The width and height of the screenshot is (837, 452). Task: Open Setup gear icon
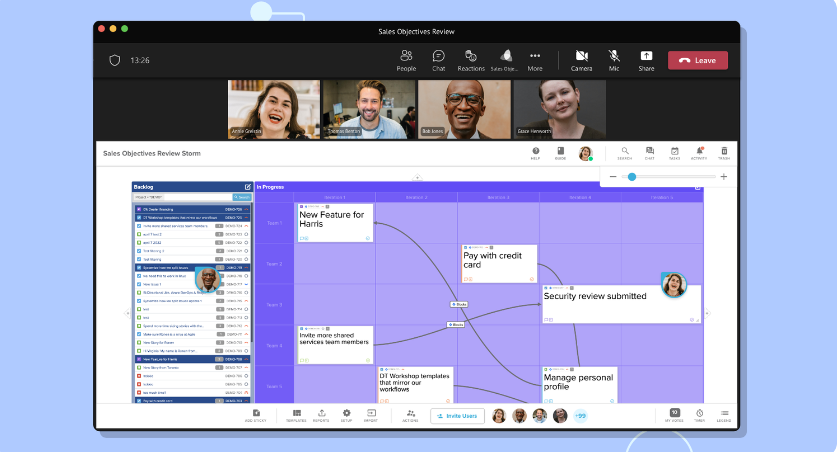click(346, 415)
